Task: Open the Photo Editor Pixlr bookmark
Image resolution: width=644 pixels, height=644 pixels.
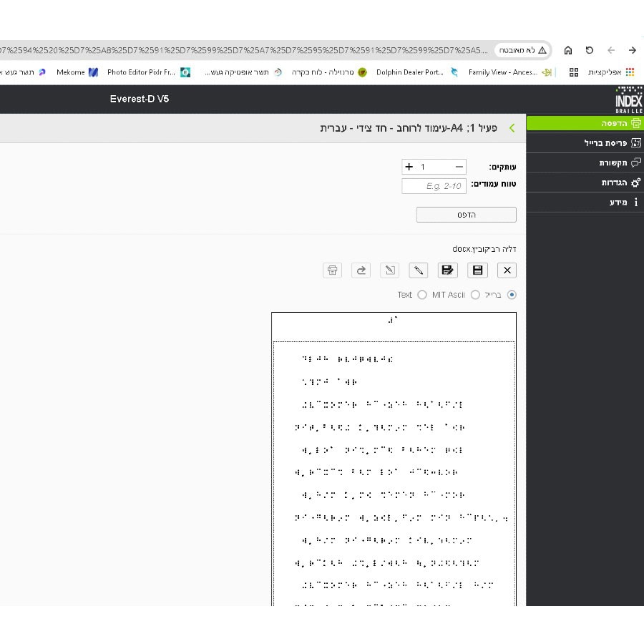Action: pos(142,72)
